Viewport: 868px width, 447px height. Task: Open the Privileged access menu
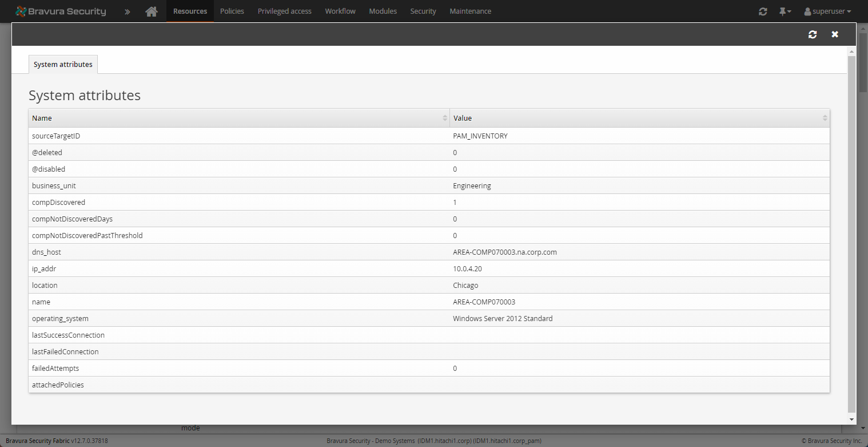tap(284, 11)
